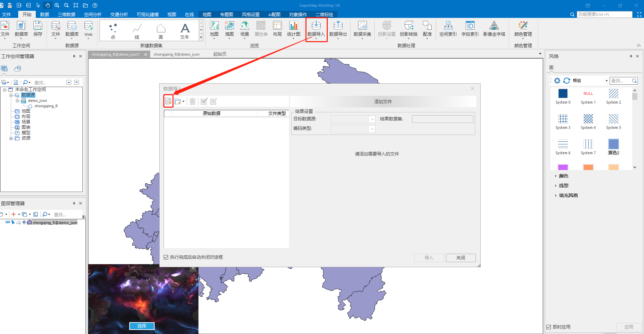Switch to the 三维数据 ribbon tab
The width and height of the screenshot is (644, 334).
(x=66, y=14)
